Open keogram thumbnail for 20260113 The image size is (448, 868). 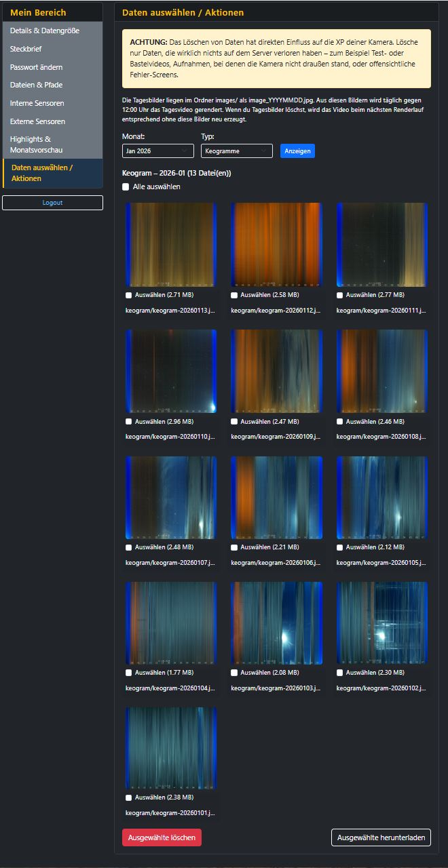(x=171, y=245)
